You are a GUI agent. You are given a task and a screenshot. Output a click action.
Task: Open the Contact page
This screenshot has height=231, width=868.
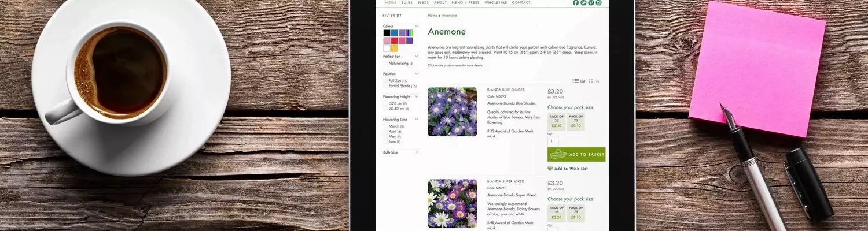click(x=521, y=2)
